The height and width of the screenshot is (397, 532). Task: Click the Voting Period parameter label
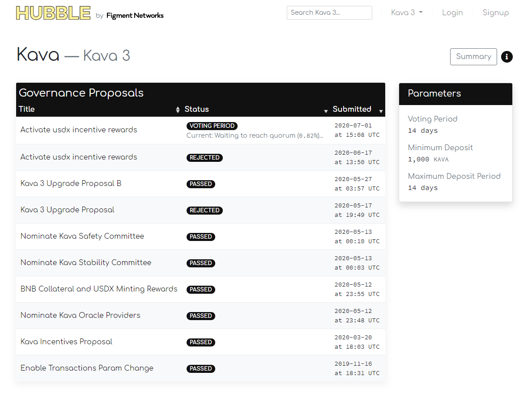click(433, 119)
